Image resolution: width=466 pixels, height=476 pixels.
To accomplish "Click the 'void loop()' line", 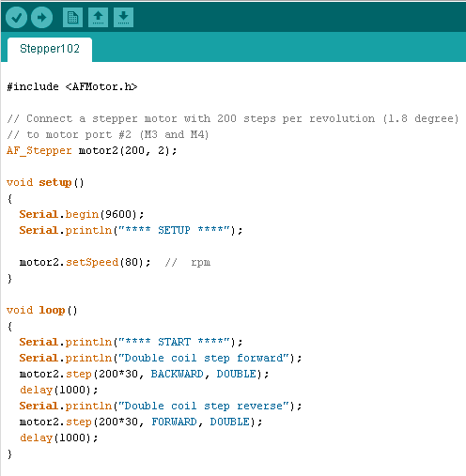I will tap(42, 310).
